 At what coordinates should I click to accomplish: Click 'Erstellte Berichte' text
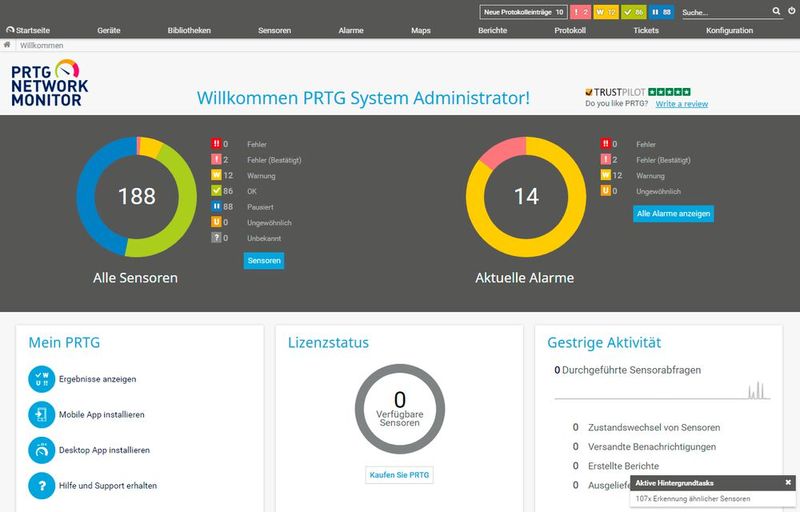tap(623, 466)
